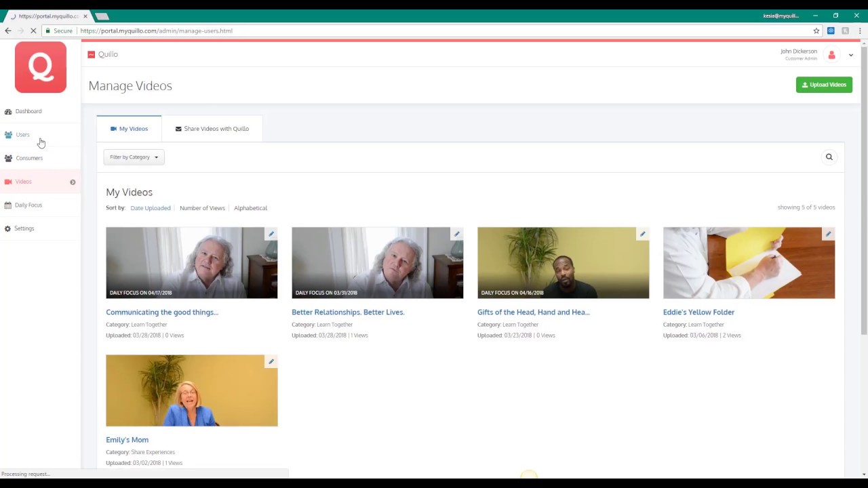The image size is (868, 488).
Task: Open the Filter by Category dropdown
Action: click(134, 157)
